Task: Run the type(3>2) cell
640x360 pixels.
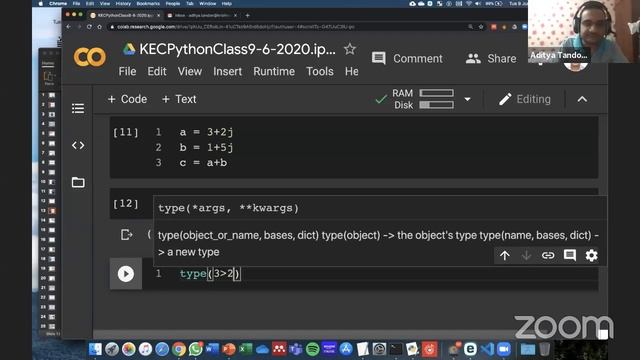Action: pos(126,274)
